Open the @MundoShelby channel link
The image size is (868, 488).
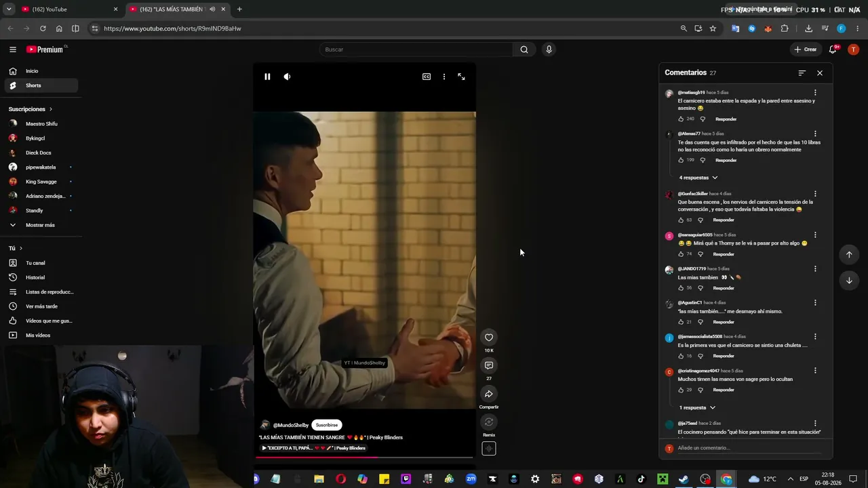(291, 425)
